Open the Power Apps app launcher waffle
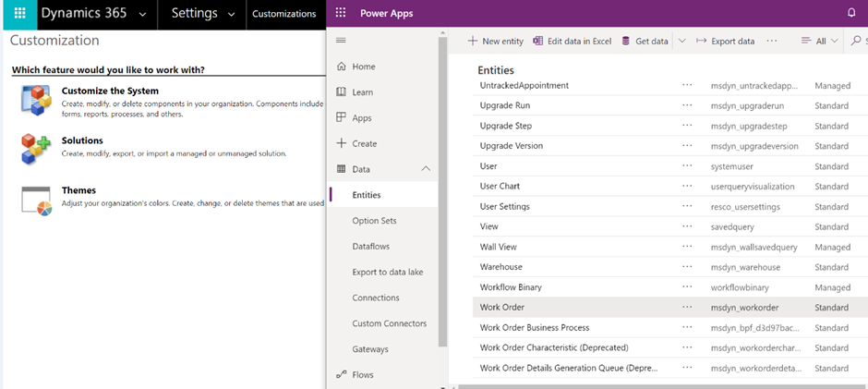 (341, 13)
